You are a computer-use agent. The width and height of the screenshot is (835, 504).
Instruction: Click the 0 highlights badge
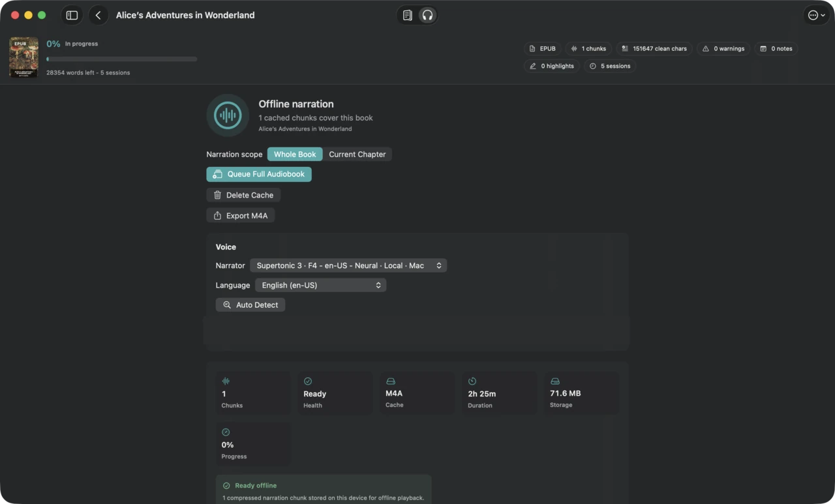click(x=552, y=66)
